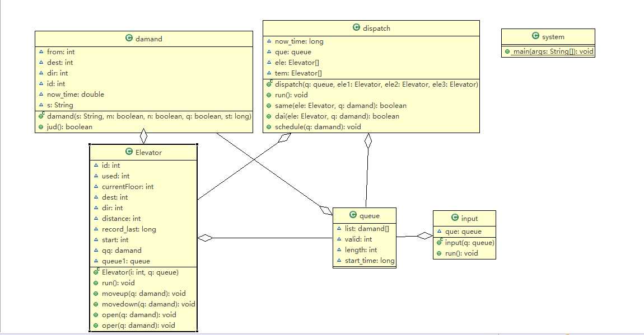Select the id: int field in Elevator
The height and width of the screenshot is (335, 644).
coord(111,165)
